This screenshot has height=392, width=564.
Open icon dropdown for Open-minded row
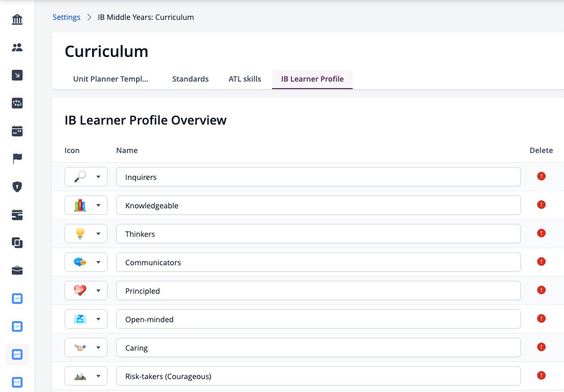click(86, 319)
